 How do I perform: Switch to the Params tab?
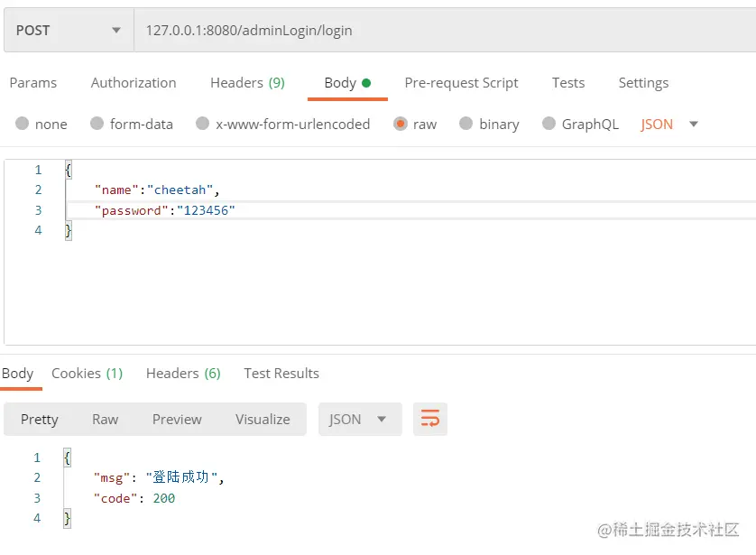pos(32,83)
